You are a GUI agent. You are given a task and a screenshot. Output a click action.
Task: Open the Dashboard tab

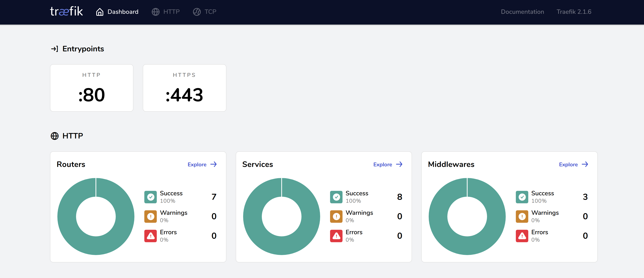pyautogui.click(x=123, y=12)
